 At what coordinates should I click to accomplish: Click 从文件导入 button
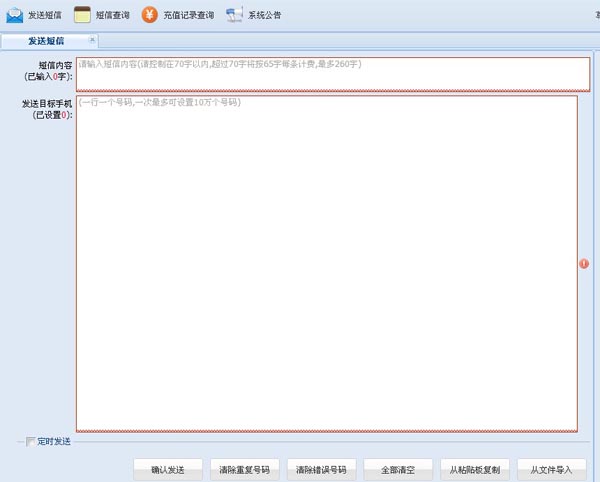click(x=552, y=469)
